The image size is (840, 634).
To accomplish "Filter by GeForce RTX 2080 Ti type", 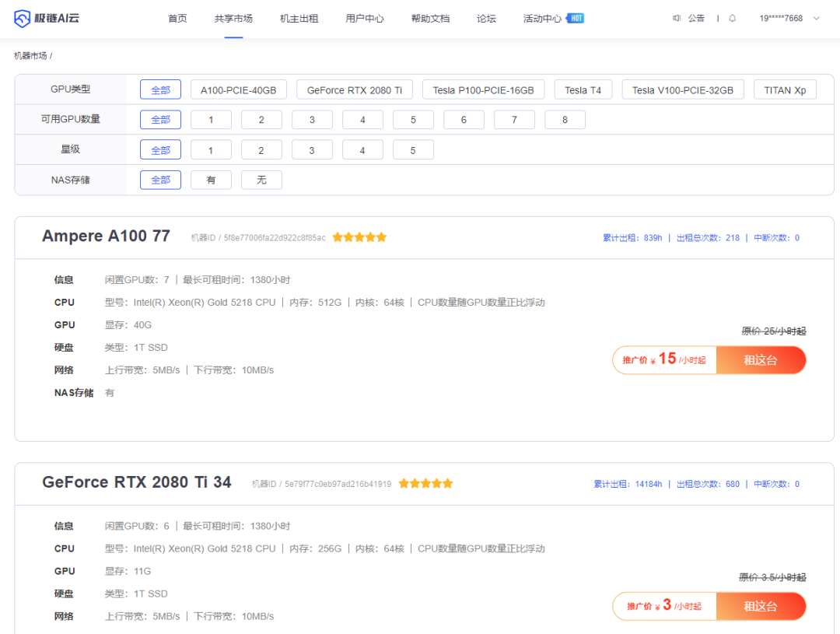I will pos(355,89).
